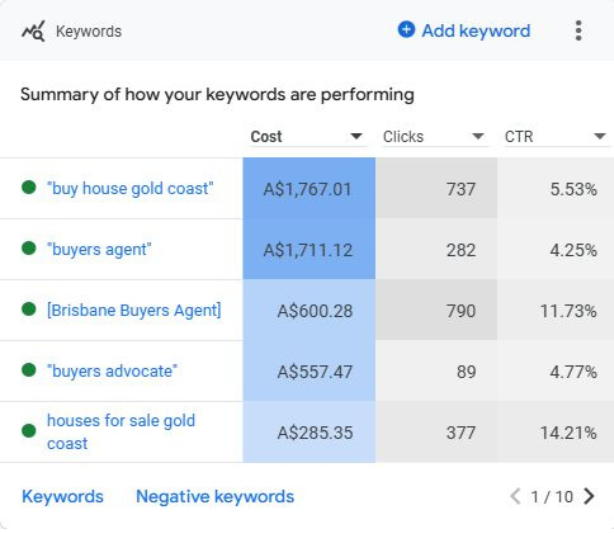Click green status dot beside "buyers advocate"
Image resolution: width=614 pixels, height=534 pixels.
[29, 371]
